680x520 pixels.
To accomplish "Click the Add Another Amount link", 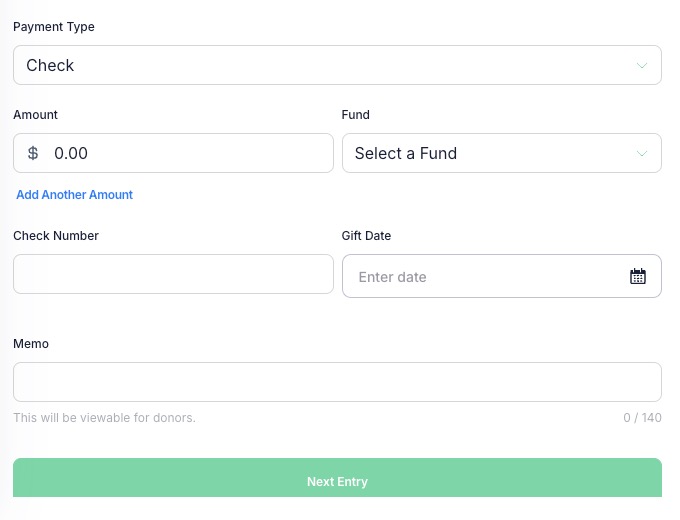I will click(75, 195).
